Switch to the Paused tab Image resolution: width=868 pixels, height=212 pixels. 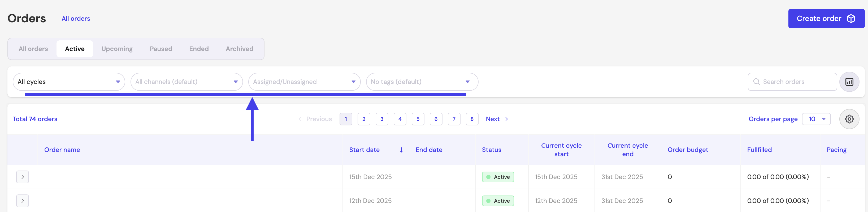point(161,49)
